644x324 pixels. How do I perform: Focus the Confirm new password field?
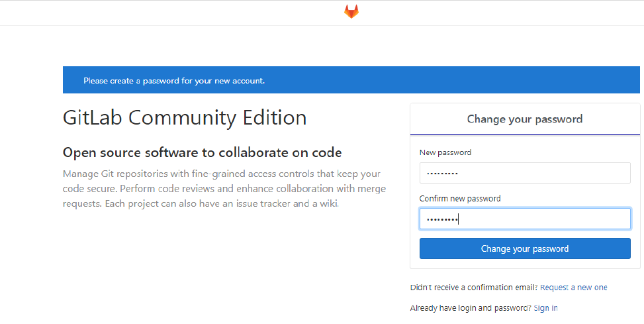[524, 219]
